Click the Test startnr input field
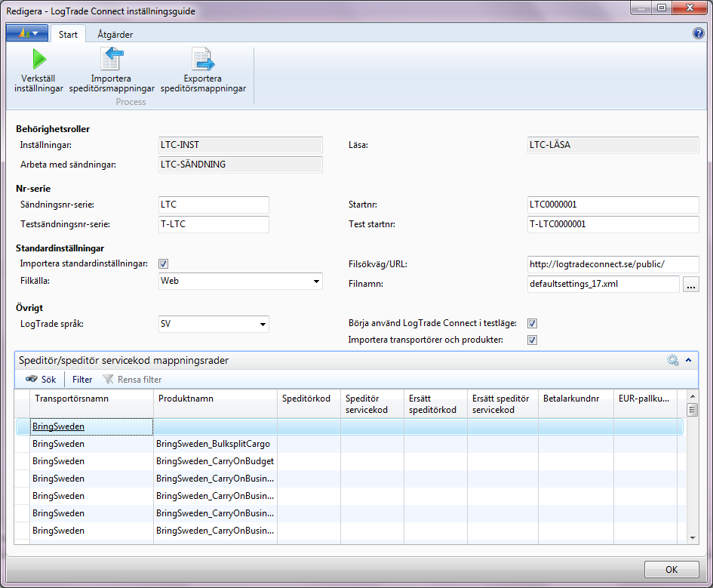The height and width of the screenshot is (588, 713). click(x=613, y=224)
